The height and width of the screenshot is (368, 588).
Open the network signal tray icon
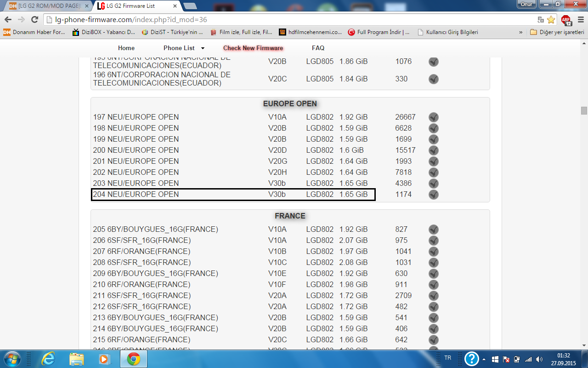(528, 359)
